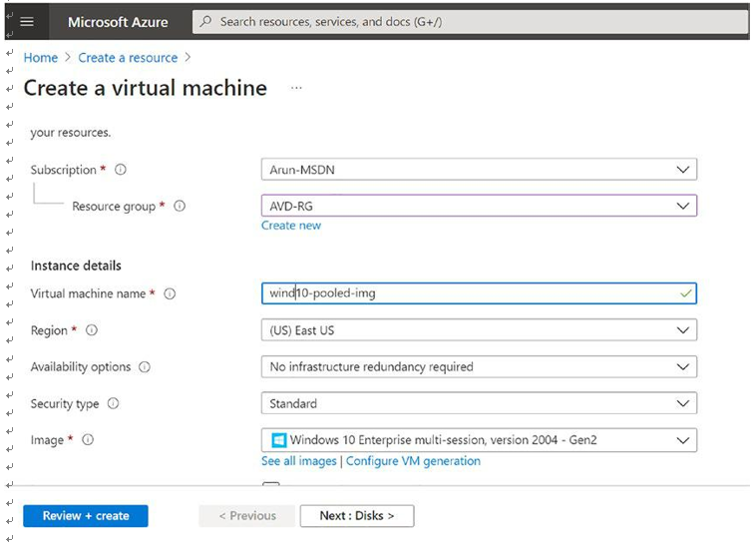Click the Windows logo in Image field
This screenshot has height=549, width=756.
click(278, 440)
